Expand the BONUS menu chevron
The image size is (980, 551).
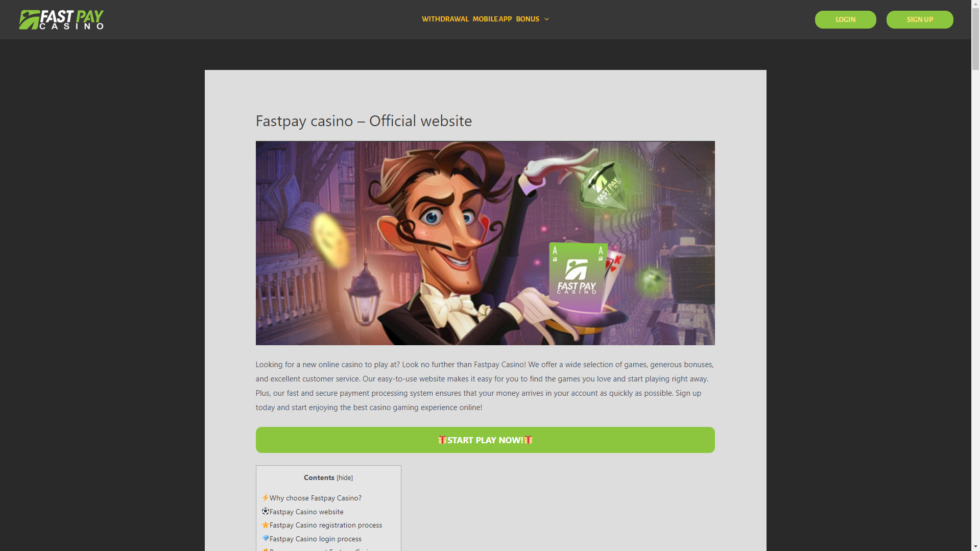pos(546,19)
